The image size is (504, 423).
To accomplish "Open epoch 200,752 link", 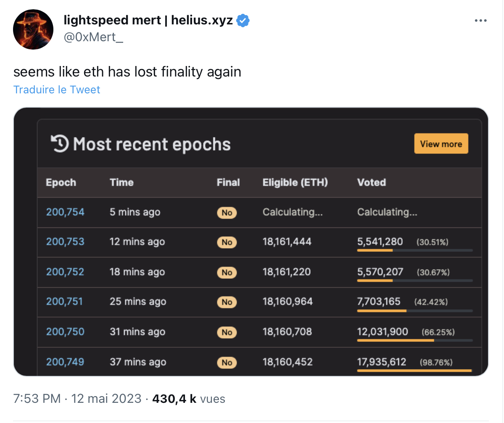I will [65, 272].
